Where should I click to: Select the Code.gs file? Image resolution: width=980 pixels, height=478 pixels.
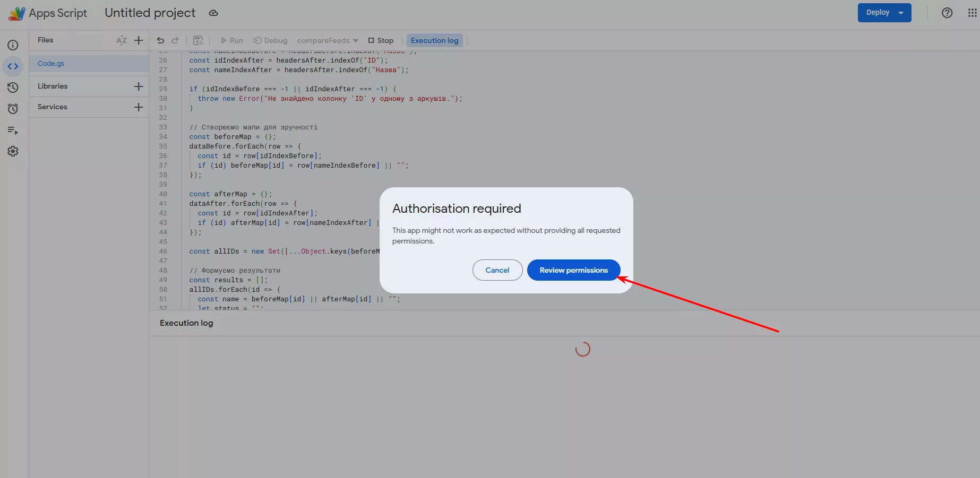[x=51, y=63]
